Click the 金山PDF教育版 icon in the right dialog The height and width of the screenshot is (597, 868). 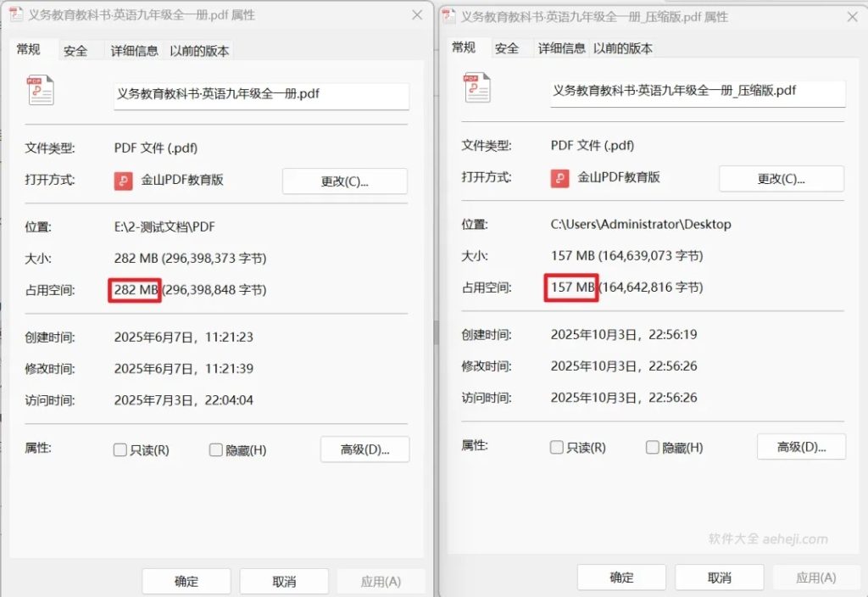click(x=559, y=179)
